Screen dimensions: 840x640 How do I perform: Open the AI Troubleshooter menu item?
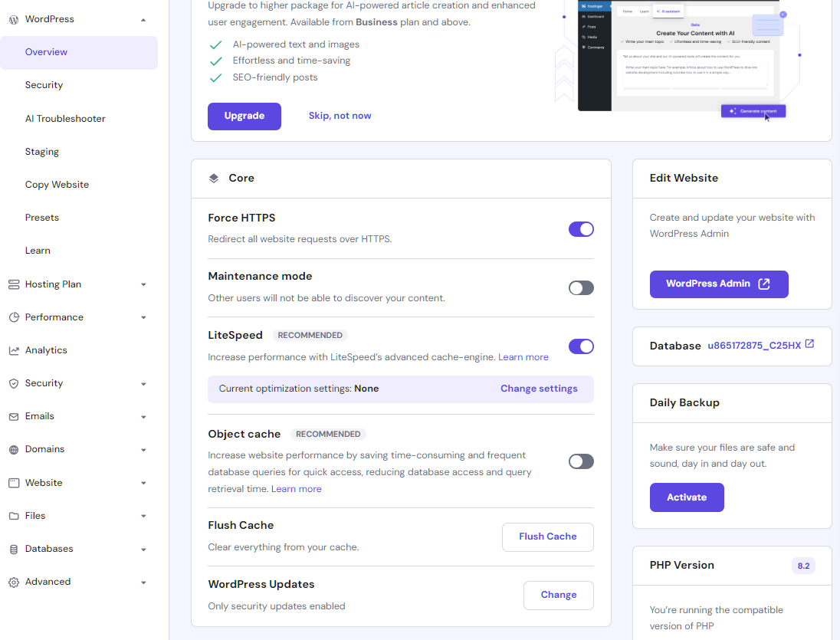[67, 118]
